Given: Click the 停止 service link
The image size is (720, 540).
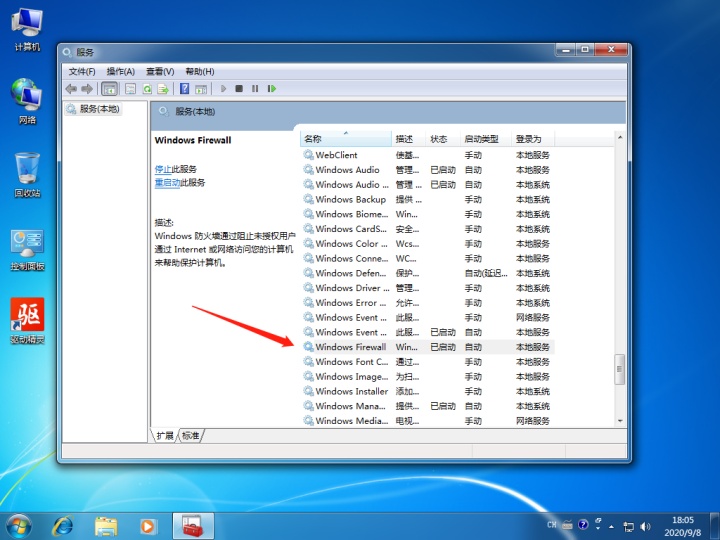Looking at the screenshot, I should (163, 169).
